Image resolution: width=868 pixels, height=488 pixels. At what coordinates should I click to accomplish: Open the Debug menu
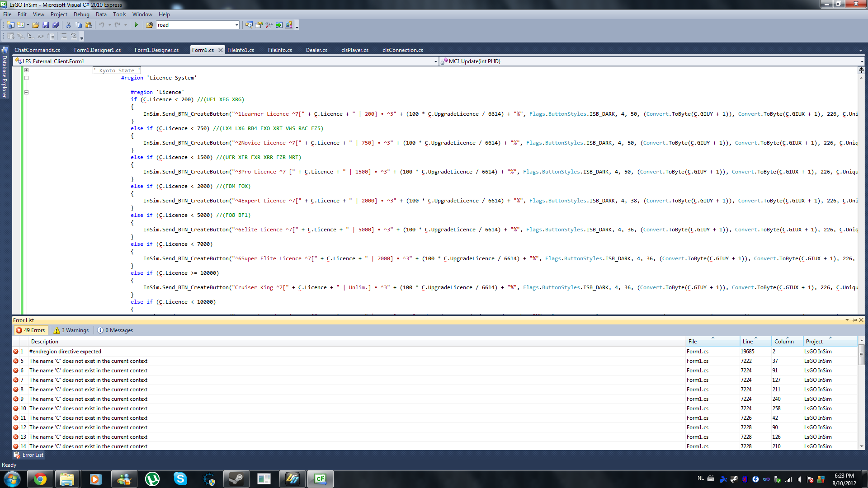click(x=81, y=14)
